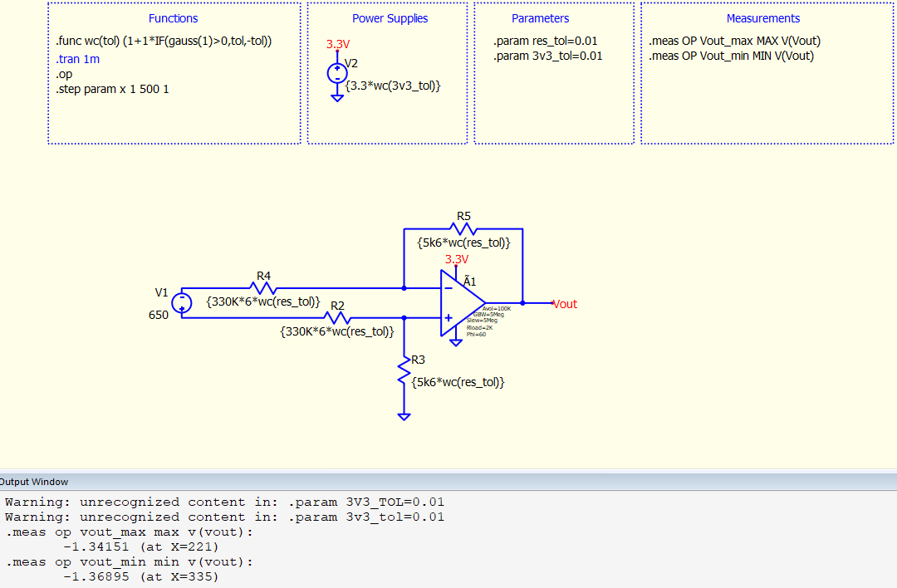Select the V1 voltage source symbol
Screen dimensions: 897x588
(x=181, y=303)
